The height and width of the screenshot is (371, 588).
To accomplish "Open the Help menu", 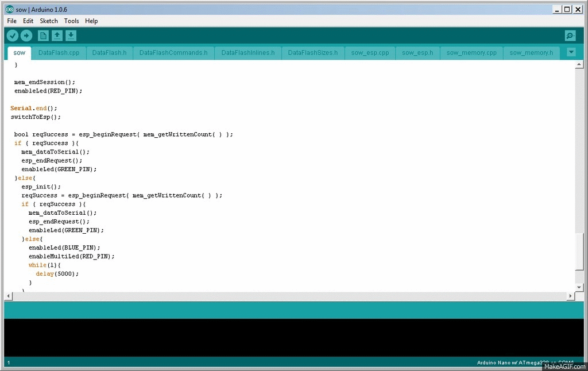I will (91, 21).
